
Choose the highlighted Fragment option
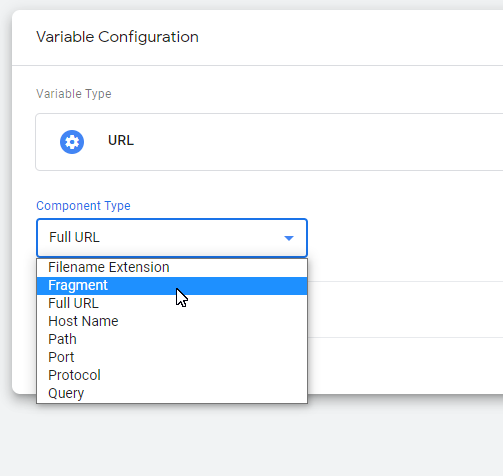coord(172,286)
